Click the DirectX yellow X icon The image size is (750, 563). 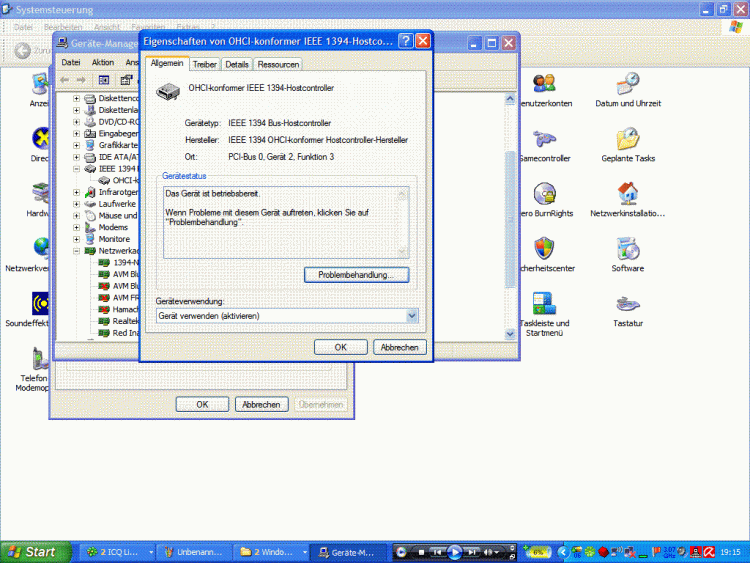(41, 139)
